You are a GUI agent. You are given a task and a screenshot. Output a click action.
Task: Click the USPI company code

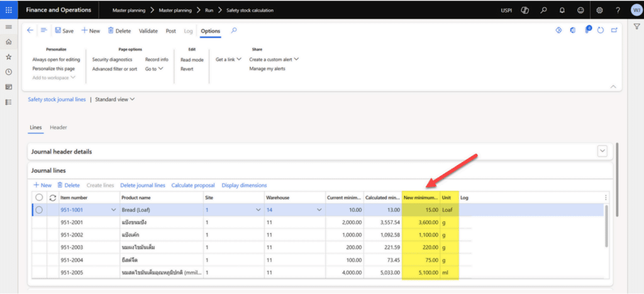pos(506,10)
